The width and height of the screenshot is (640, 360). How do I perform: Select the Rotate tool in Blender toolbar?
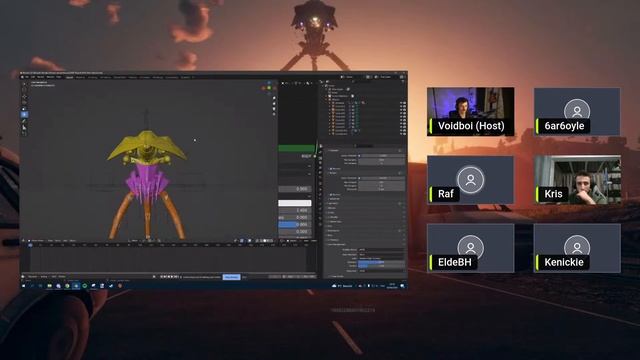[x=24, y=102]
